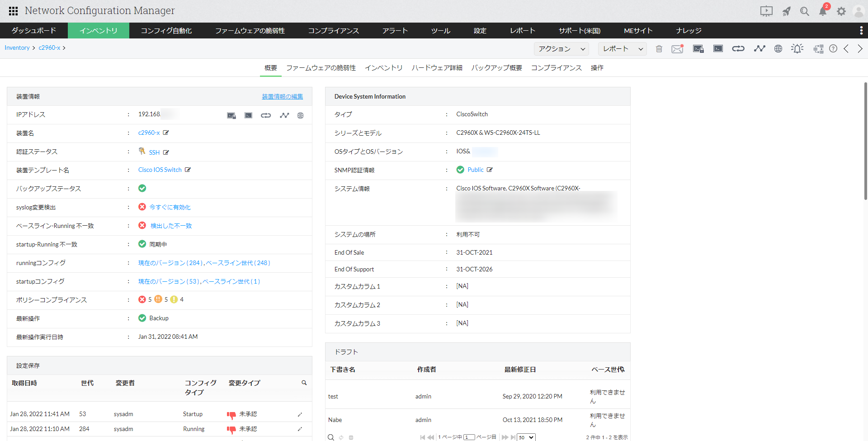Open the terminal icon in top toolbar
This screenshot has height=441, width=868.
[x=718, y=49]
